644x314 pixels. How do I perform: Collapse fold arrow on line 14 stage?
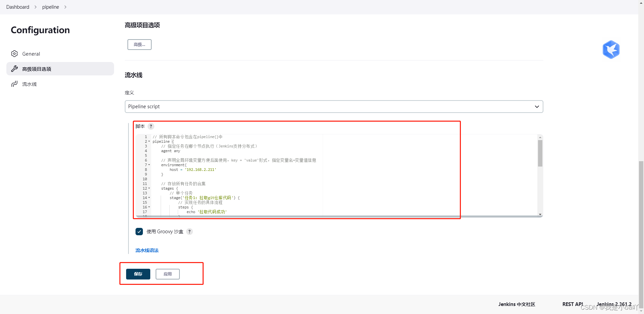coord(149,198)
